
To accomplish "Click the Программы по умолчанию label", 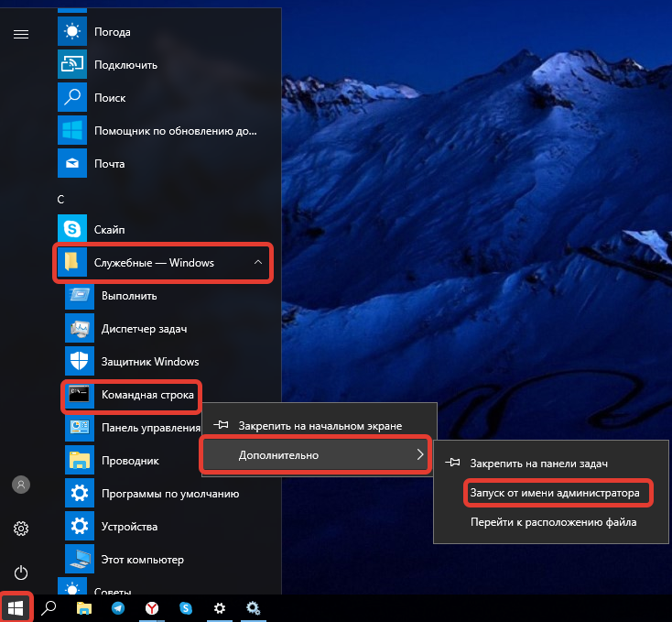I will 170,494.
